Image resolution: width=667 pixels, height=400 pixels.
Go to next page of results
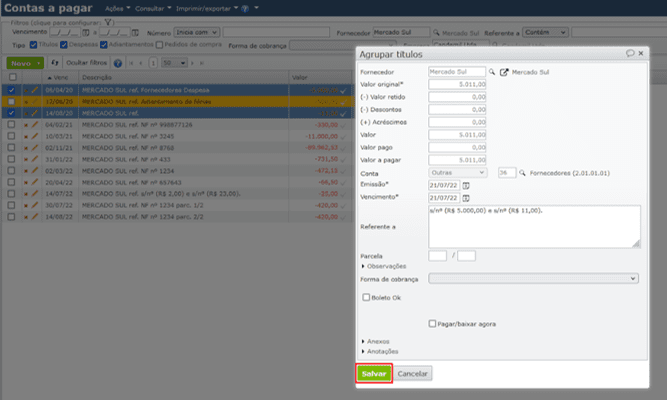[x=192, y=63]
